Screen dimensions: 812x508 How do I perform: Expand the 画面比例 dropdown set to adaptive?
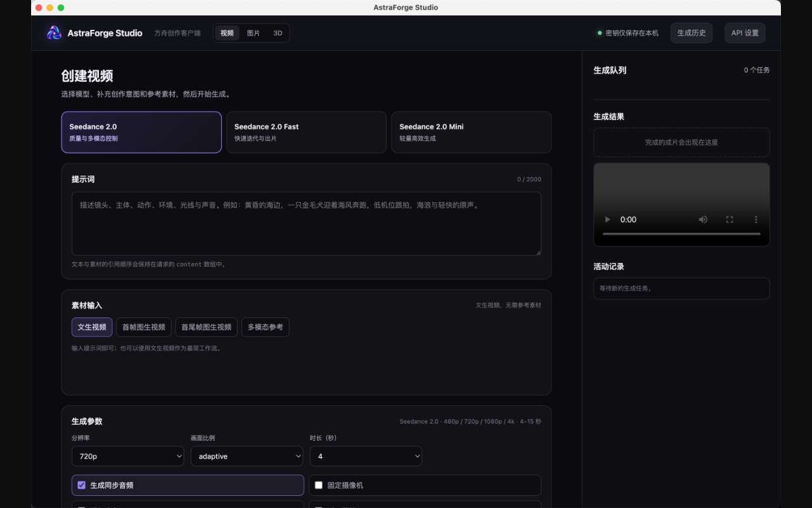pyautogui.click(x=247, y=456)
